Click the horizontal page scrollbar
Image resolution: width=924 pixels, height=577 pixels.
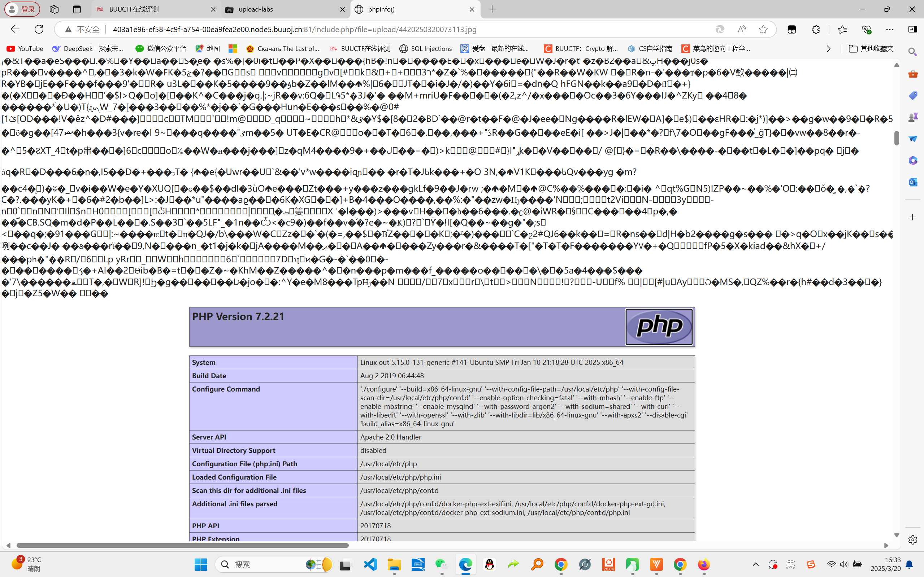pyautogui.click(x=182, y=545)
